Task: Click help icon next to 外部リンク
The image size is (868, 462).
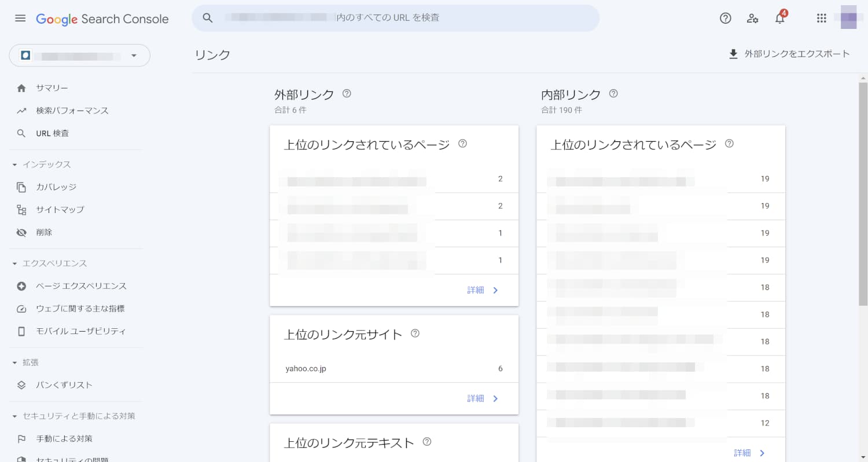Action: point(347,93)
